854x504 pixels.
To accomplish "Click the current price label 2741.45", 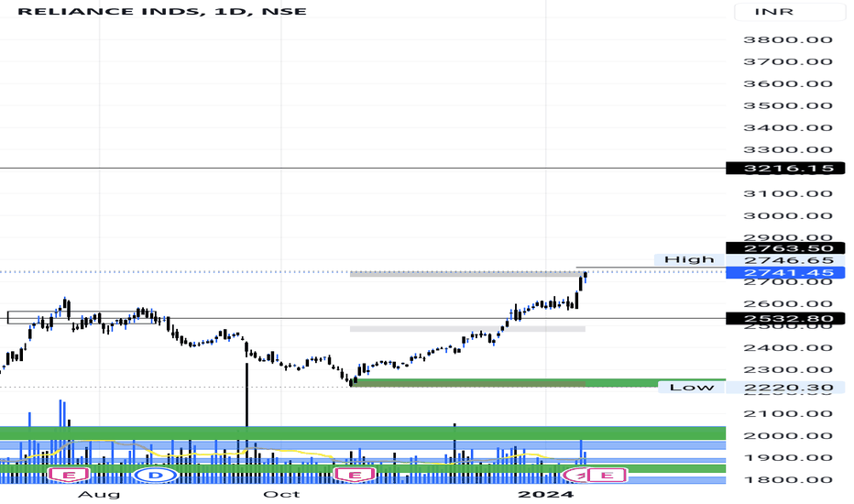I will [785, 272].
